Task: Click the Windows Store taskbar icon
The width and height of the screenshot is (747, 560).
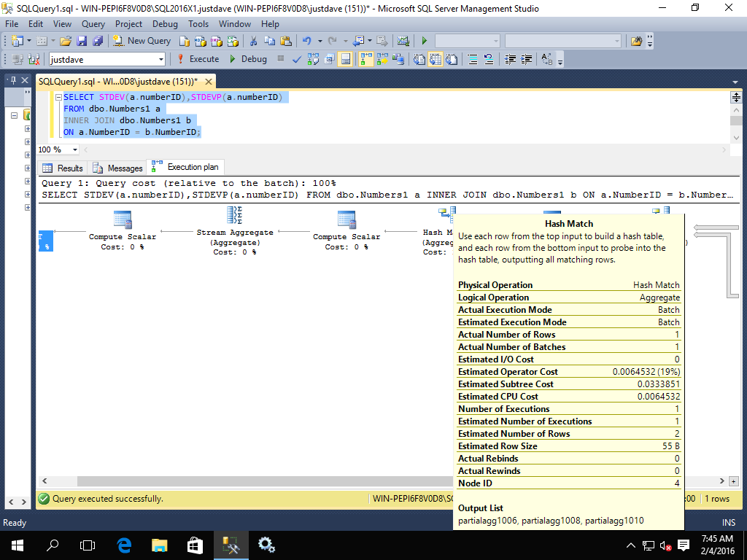Action: pyautogui.click(x=195, y=545)
